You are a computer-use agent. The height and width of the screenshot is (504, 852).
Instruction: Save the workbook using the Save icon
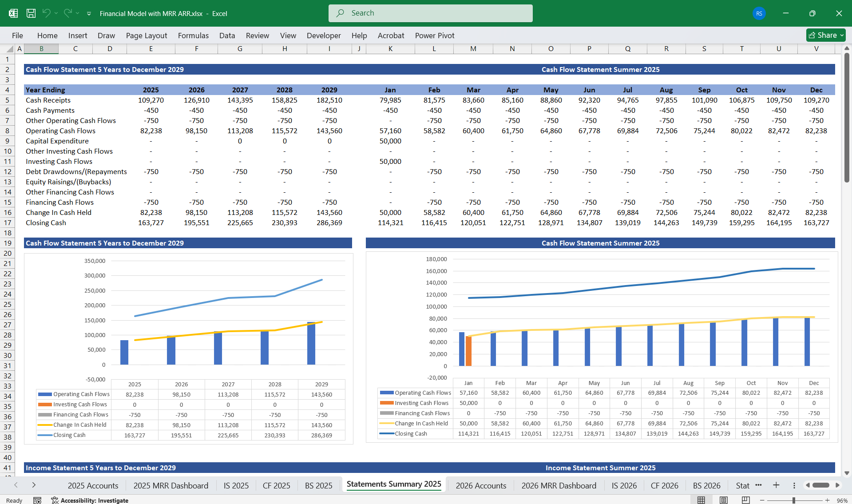[x=31, y=13]
